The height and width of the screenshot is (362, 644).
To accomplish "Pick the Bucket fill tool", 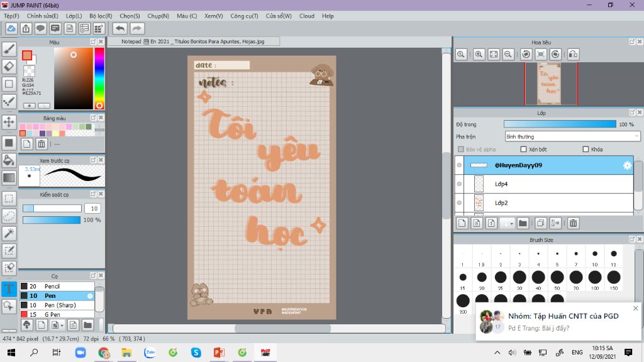I will 9,160.
